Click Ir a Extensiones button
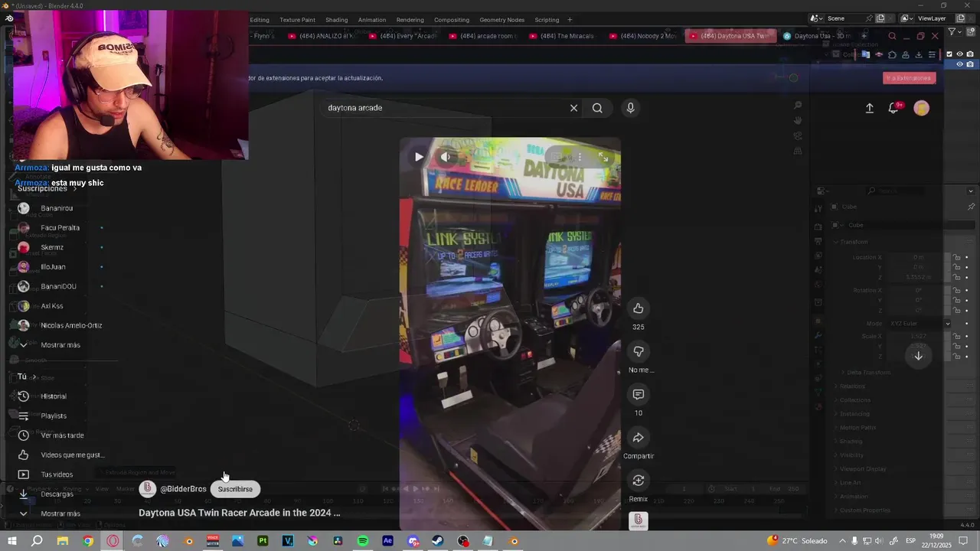Image resolution: width=980 pixels, height=551 pixels. [909, 78]
